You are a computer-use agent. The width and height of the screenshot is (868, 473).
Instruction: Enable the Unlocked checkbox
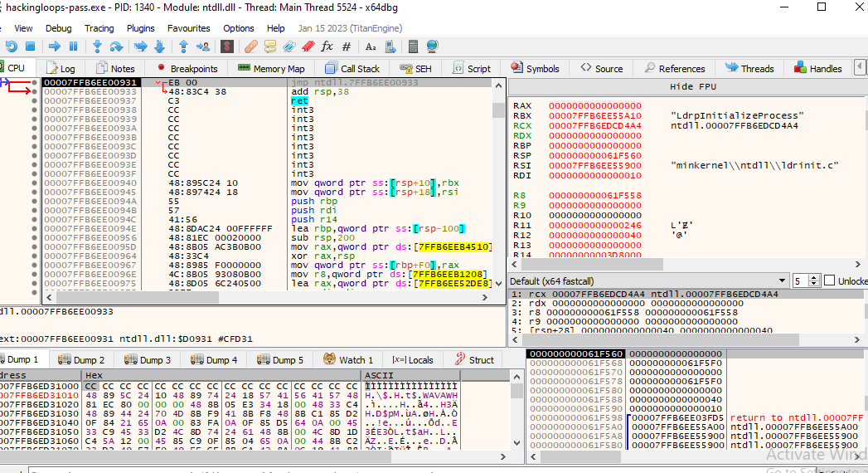click(827, 281)
